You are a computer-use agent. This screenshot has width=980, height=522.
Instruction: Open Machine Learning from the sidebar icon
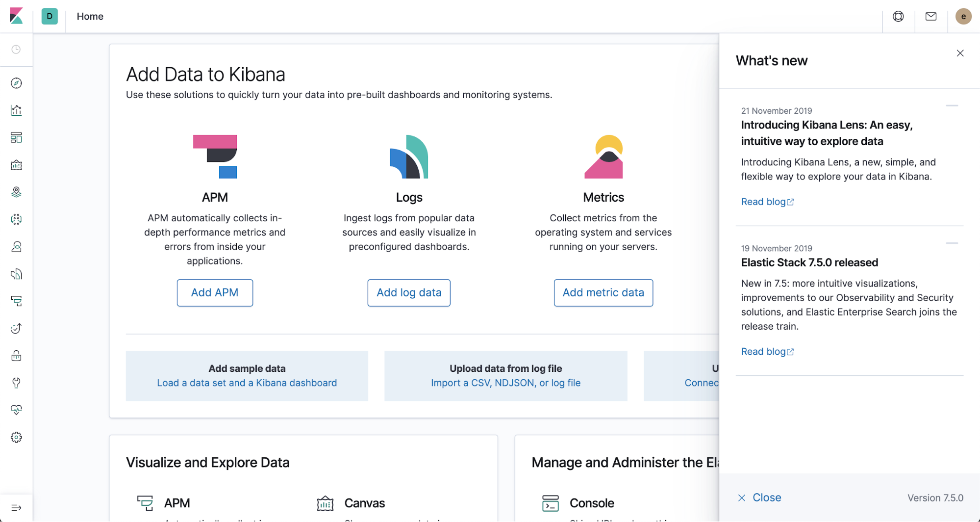(x=16, y=219)
